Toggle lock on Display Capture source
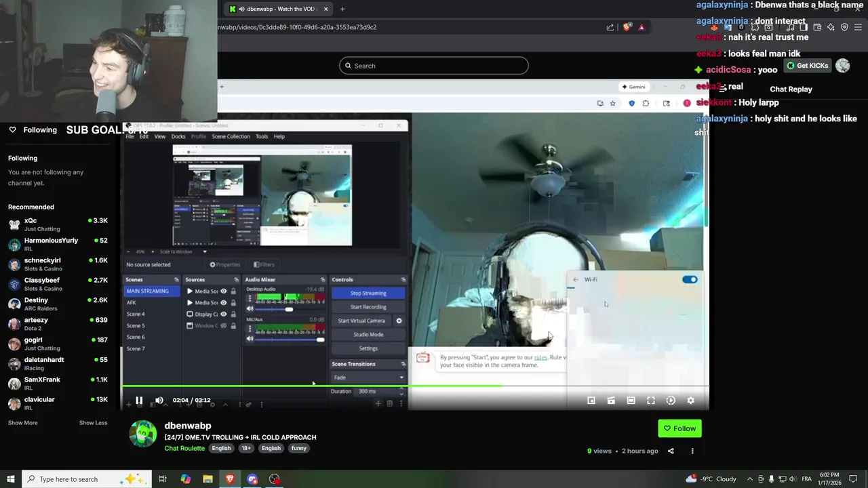 click(x=233, y=314)
